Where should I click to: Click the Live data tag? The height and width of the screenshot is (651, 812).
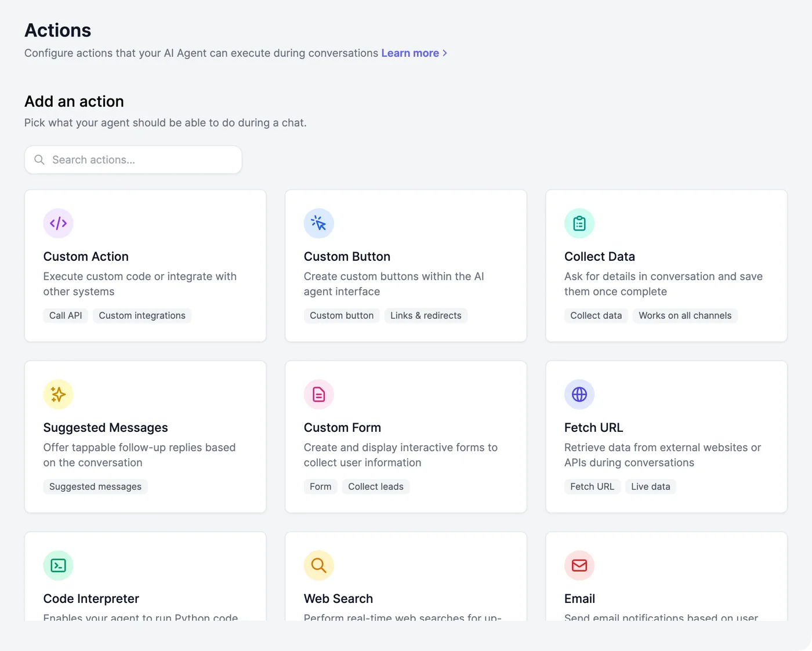click(x=650, y=486)
